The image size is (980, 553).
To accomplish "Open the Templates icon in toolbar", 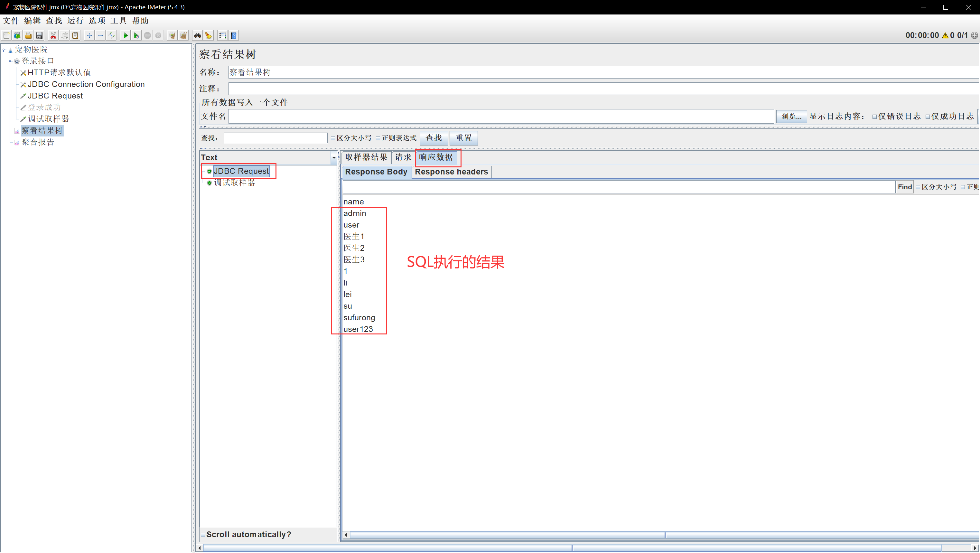I will coord(17,35).
